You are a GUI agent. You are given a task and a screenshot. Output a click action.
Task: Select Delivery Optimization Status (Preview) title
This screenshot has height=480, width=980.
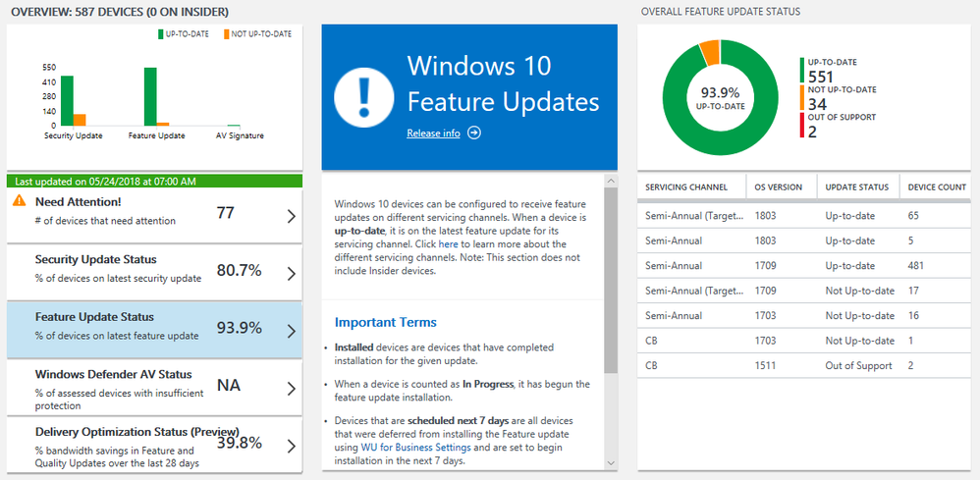[x=137, y=432]
